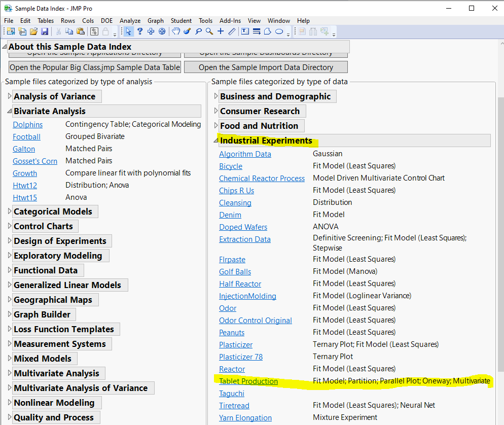This screenshot has height=425, width=504.
Task: Click the Cut scissors icon
Action: pos(58,31)
